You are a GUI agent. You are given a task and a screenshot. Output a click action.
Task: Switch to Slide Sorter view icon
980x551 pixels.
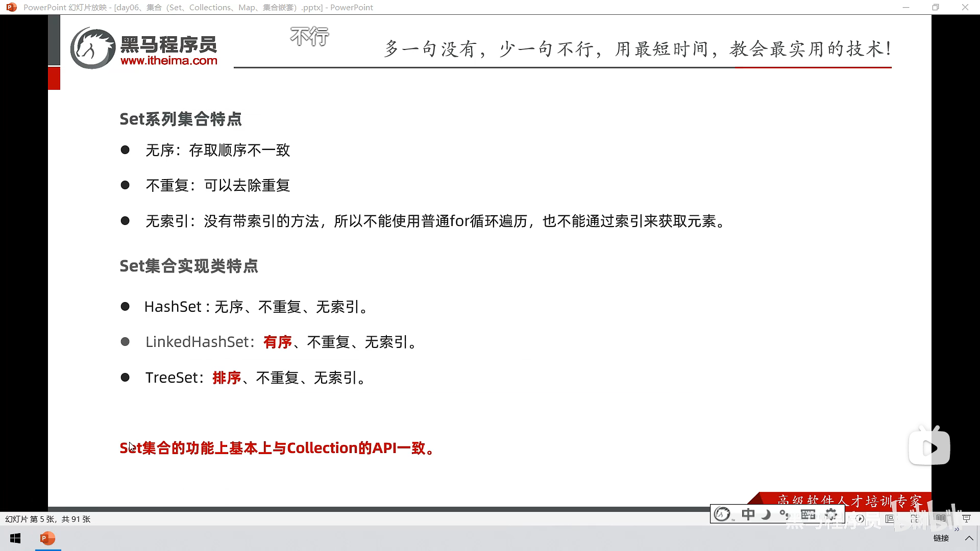pos(915,519)
